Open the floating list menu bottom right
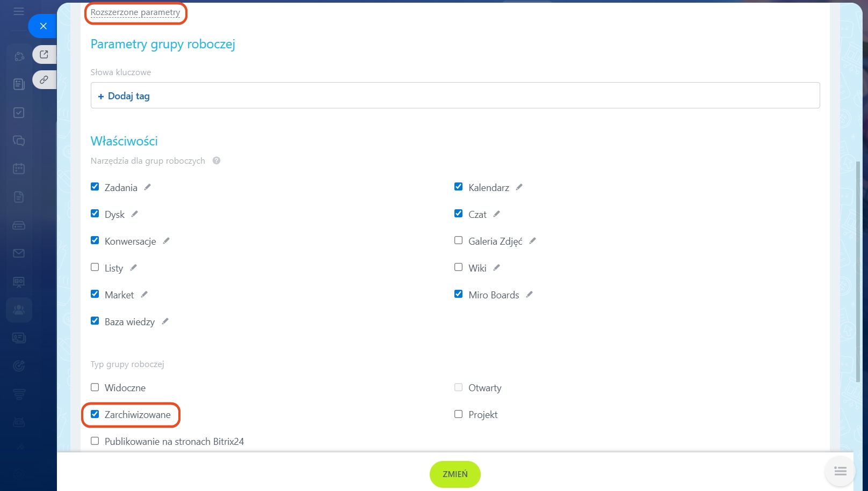 [x=840, y=471]
